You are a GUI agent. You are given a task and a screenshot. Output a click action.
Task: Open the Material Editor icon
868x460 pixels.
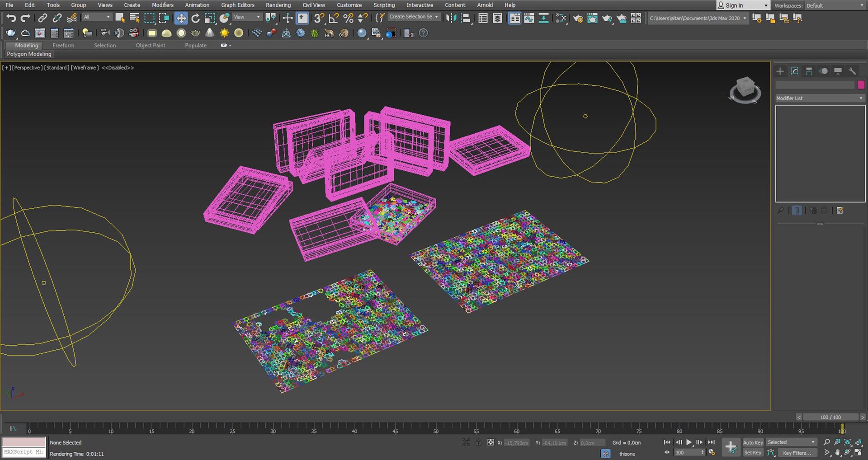[561, 18]
